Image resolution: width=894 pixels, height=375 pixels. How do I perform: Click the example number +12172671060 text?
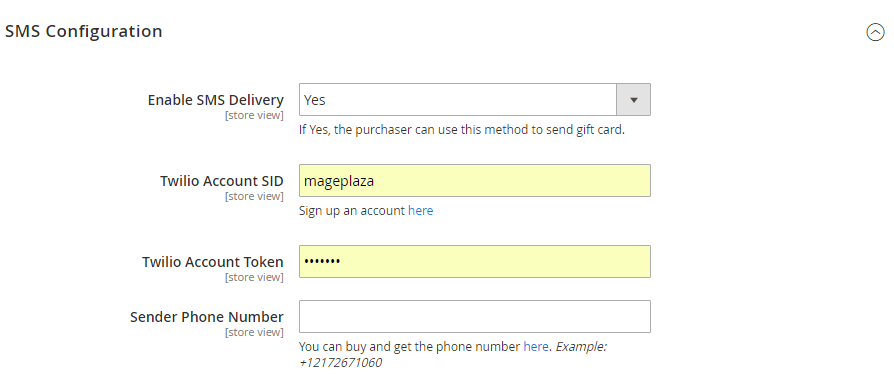pyautogui.click(x=340, y=362)
